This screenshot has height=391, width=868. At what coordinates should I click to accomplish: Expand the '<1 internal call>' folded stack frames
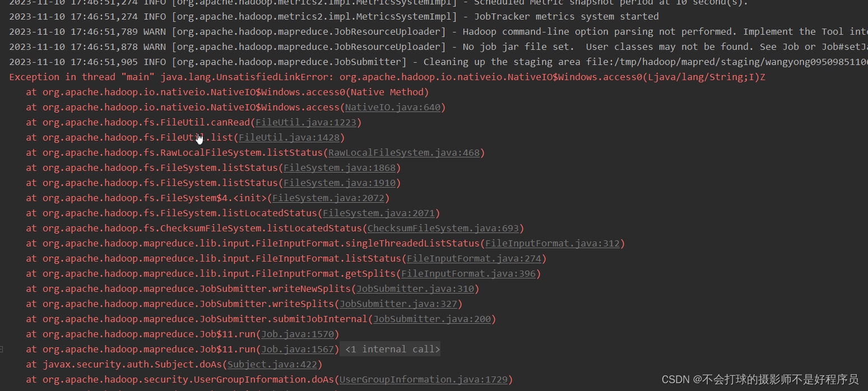click(390, 349)
